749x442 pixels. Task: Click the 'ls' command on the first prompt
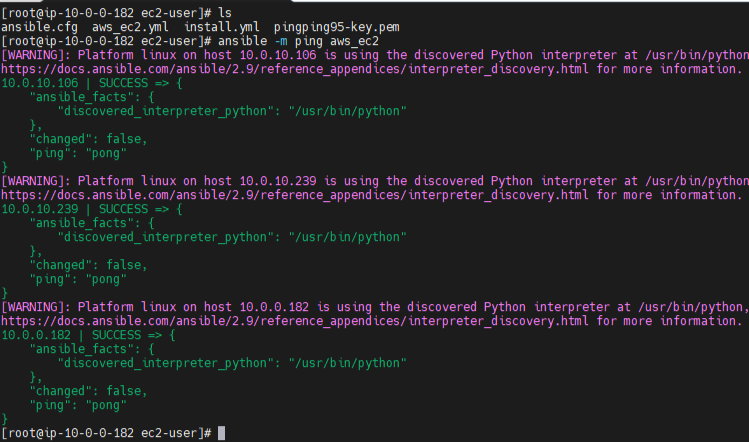225,13
